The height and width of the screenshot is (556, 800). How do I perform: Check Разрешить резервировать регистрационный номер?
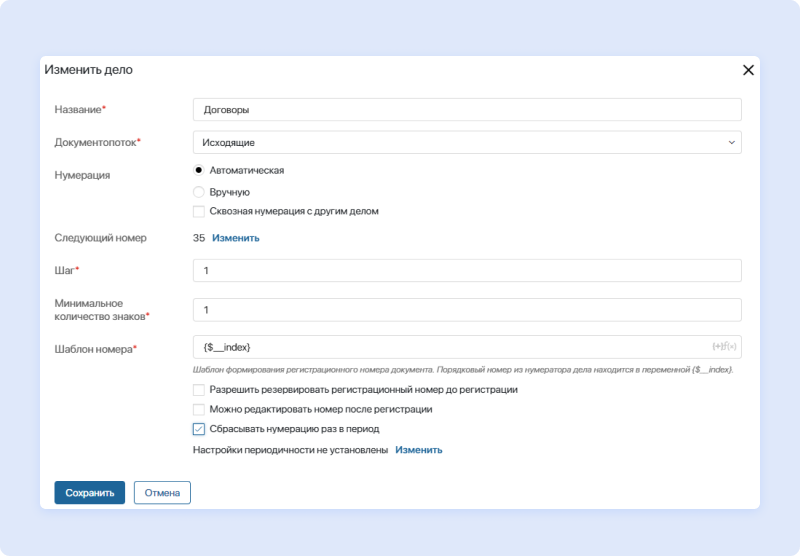(x=199, y=389)
